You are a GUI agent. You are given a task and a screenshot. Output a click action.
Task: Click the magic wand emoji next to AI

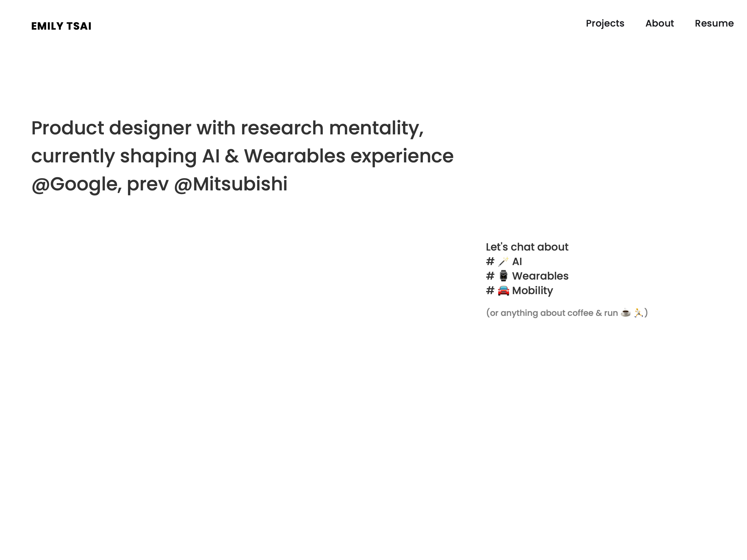(x=503, y=262)
